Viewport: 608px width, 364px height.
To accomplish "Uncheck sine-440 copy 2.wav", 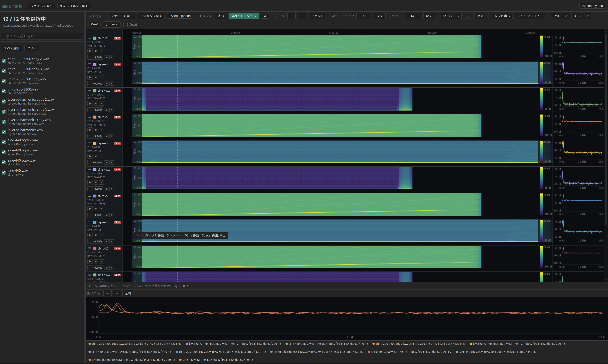I will [4, 142].
